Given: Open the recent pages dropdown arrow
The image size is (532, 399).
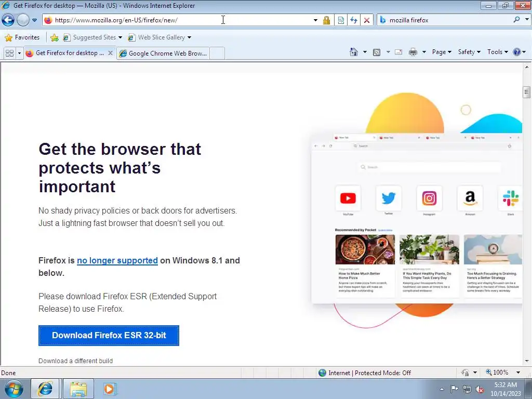Looking at the screenshot, I should (x=35, y=20).
